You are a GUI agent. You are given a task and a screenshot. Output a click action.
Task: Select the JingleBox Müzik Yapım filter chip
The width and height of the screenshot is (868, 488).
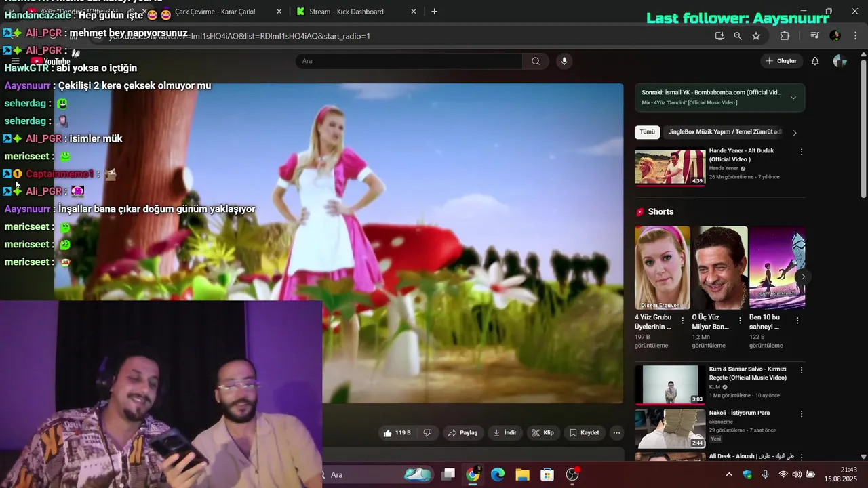724,132
